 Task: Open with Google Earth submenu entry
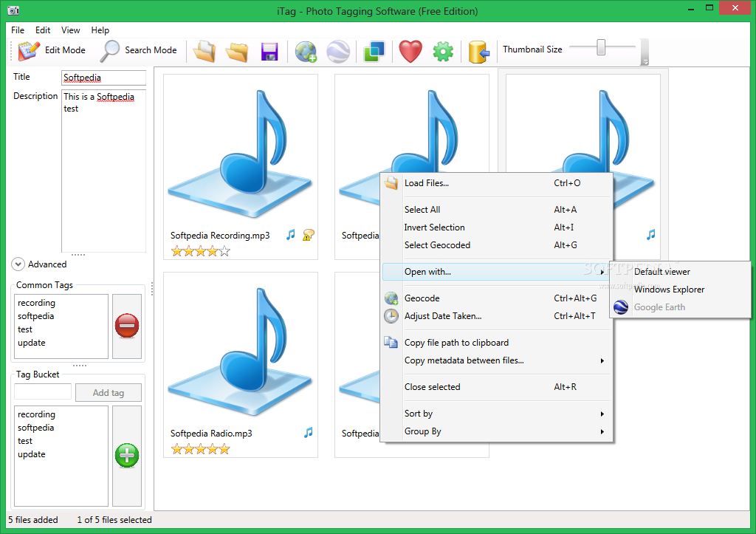point(680,307)
